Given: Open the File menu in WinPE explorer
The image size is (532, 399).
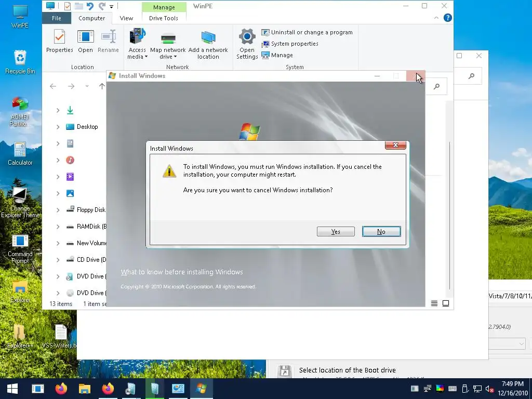Looking at the screenshot, I should pyautogui.click(x=56, y=18).
